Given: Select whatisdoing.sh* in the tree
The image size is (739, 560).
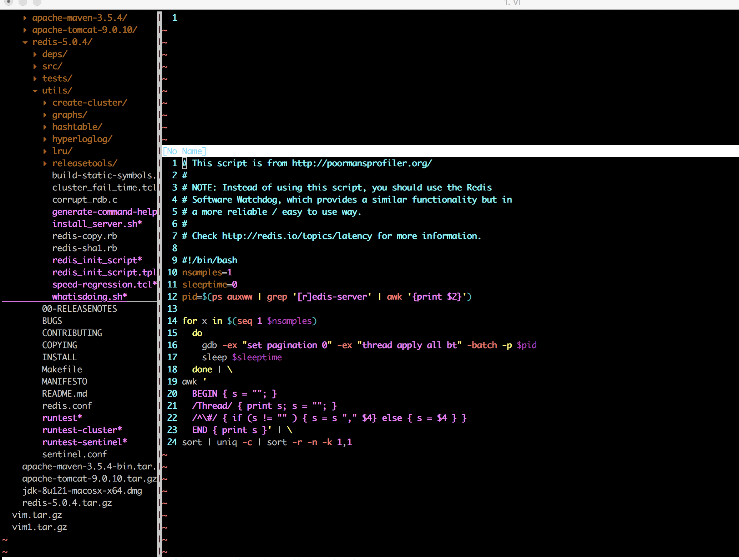Looking at the screenshot, I should tap(90, 297).
